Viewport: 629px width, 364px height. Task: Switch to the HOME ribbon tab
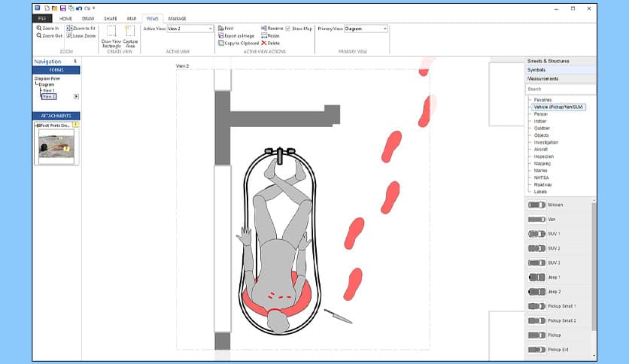point(65,18)
